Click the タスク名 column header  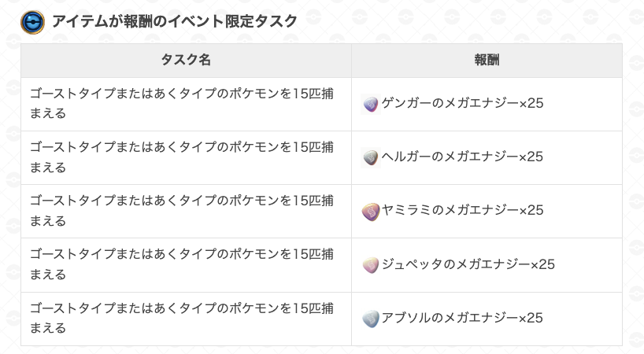pyautogui.click(x=186, y=61)
